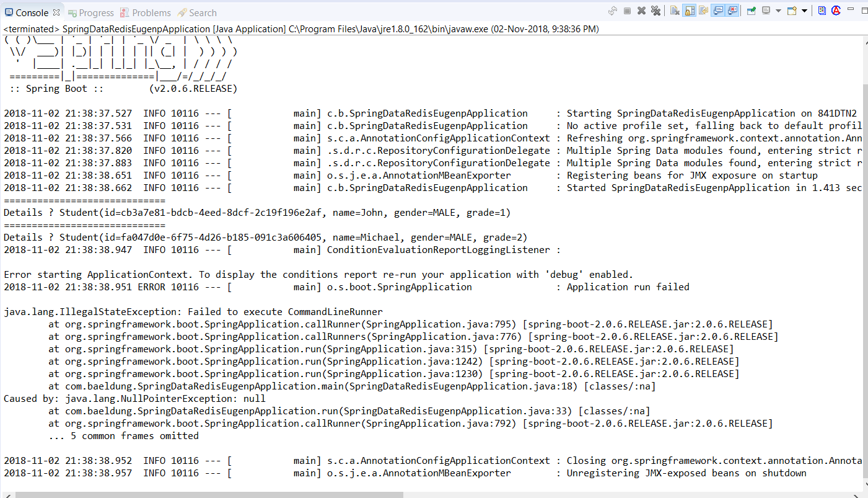868x498 pixels.
Task: Open the Display Selected Console dropdown arrow
Action: pos(778,11)
